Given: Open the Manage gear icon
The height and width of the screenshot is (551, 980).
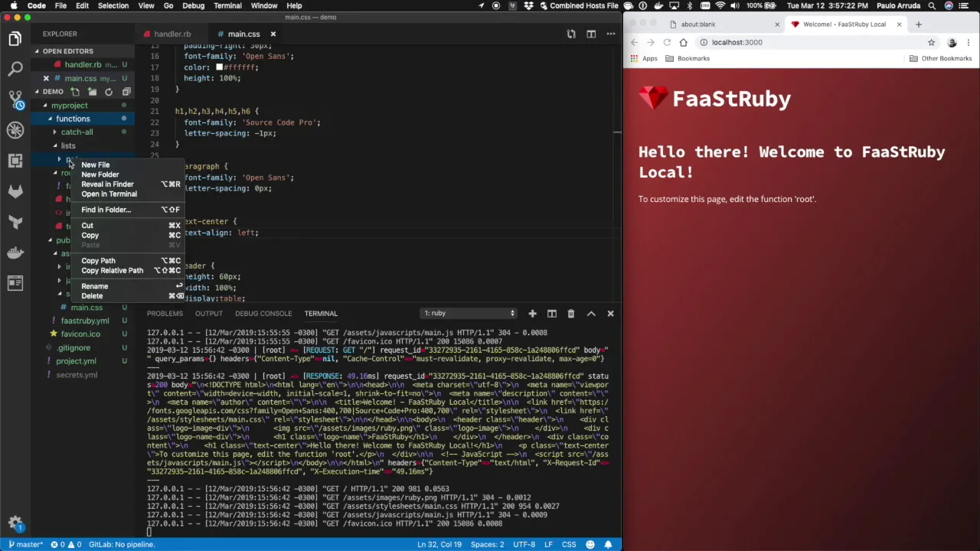Looking at the screenshot, I should pos(15,523).
